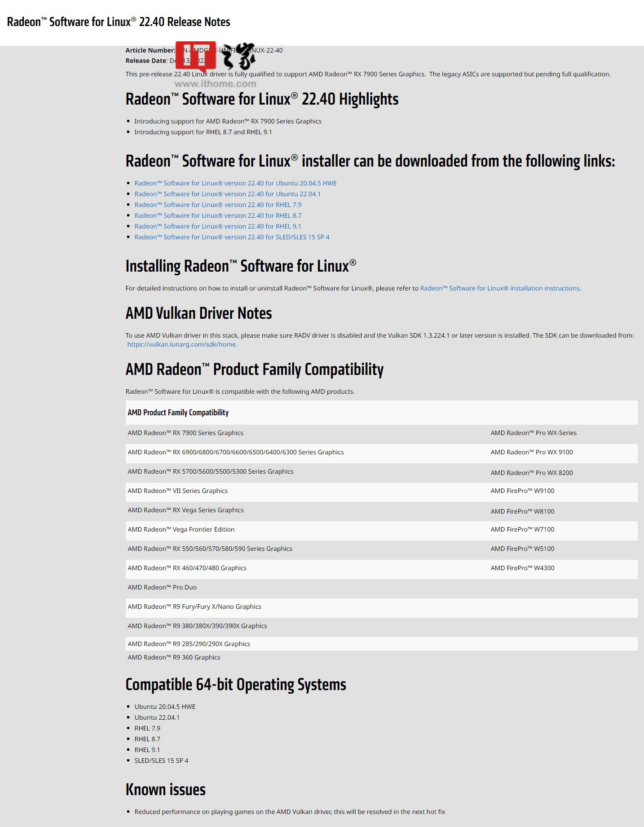
Task: Click the 'Known issues' heading
Action: pyautogui.click(x=165, y=790)
